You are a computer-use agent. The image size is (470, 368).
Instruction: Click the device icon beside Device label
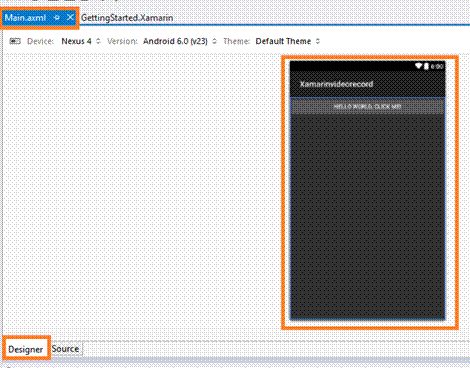coord(15,41)
